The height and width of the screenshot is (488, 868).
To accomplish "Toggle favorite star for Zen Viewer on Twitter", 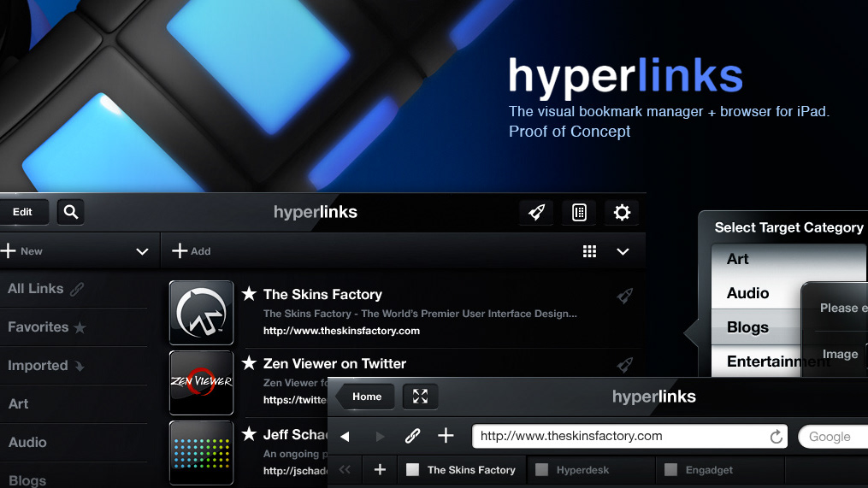I will click(x=249, y=363).
